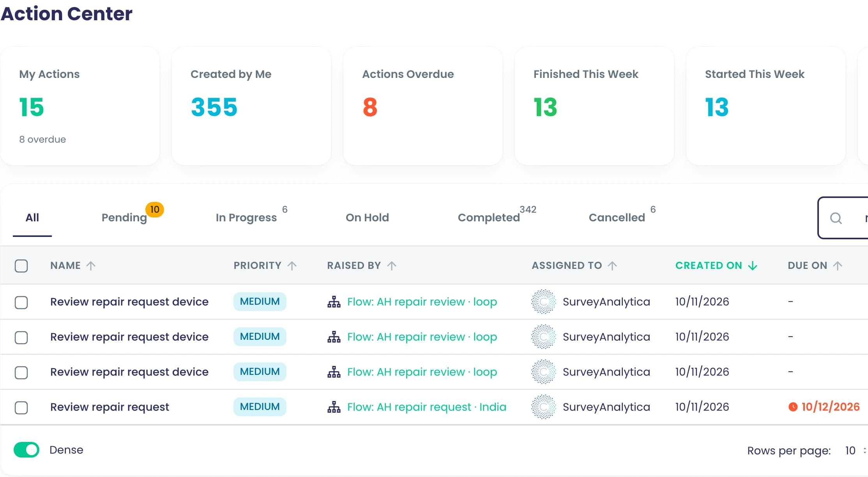Click the overdue due date 10/12/2026
868x477 pixels.
click(x=830, y=407)
